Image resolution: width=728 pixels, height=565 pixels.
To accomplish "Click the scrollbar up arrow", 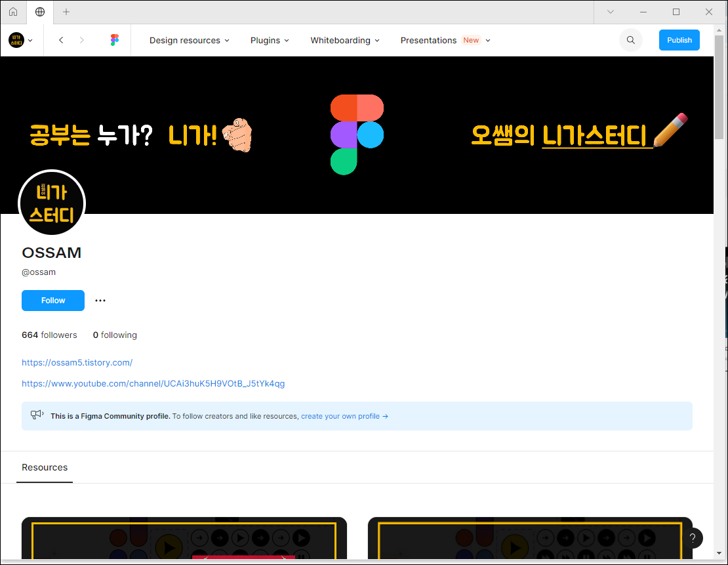I will point(719,30).
